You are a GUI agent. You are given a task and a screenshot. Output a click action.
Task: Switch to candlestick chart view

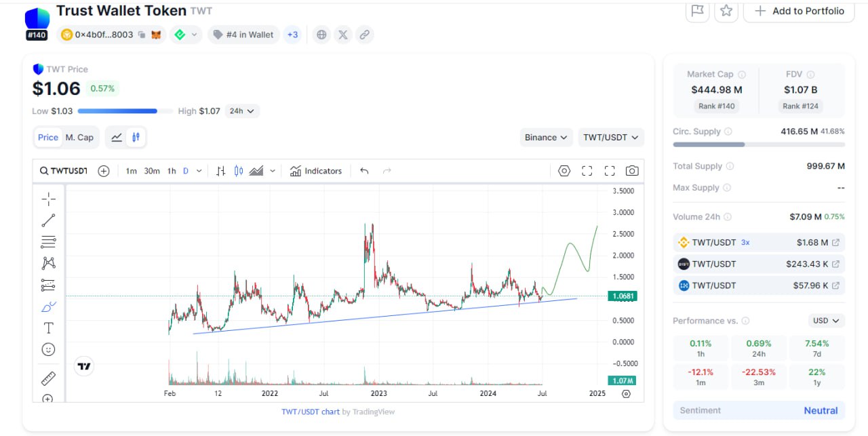pos(136,138)
